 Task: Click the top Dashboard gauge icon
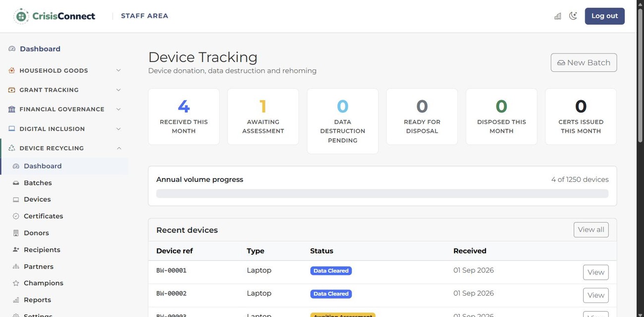pyautogui.click(x=12, y=49)
